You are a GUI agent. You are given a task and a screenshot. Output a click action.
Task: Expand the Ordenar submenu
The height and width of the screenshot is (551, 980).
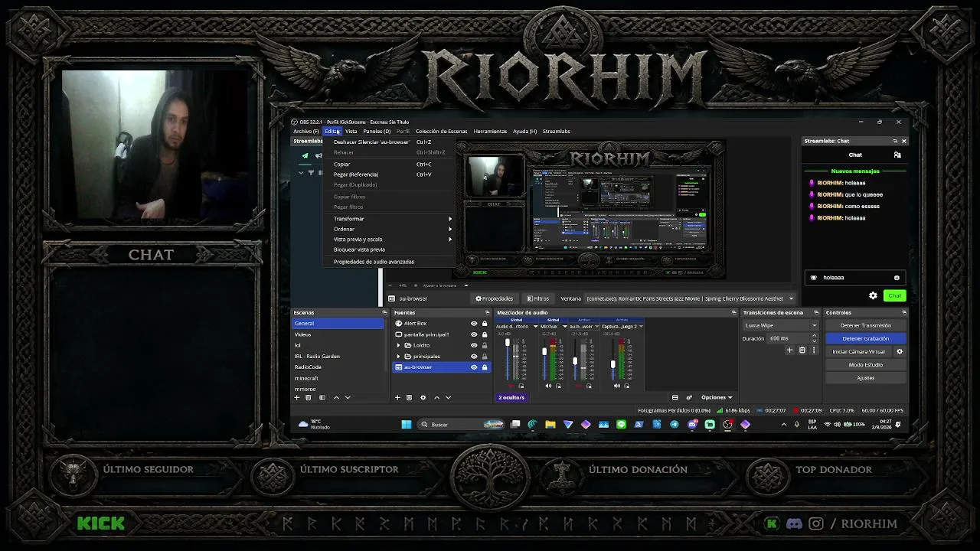pyautogui.click(x=389, y=229)
